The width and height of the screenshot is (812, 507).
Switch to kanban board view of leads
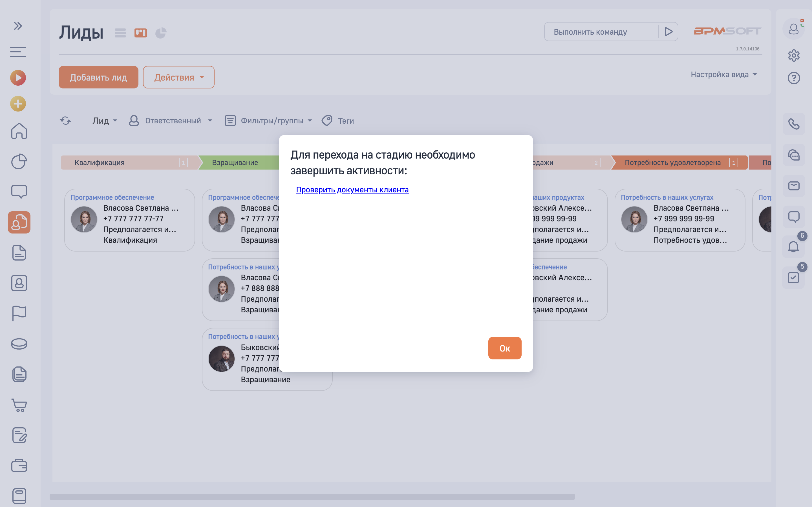tap(141, 32)
